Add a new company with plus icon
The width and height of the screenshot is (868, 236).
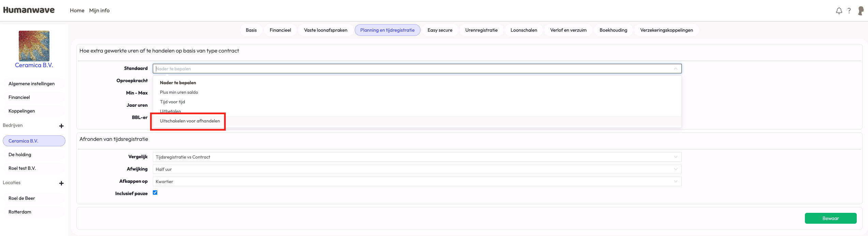point(61,126)
